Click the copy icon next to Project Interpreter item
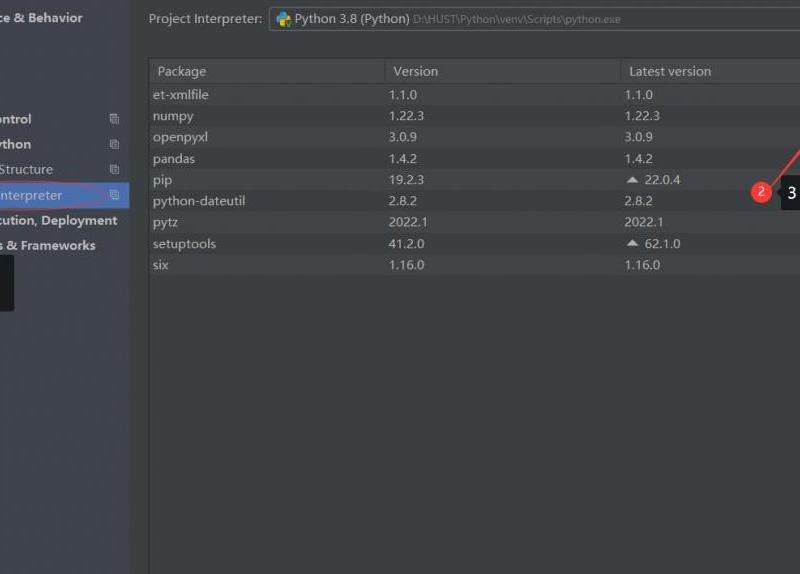800x574 pixels. pyautogui.click(x=114, y=195)
